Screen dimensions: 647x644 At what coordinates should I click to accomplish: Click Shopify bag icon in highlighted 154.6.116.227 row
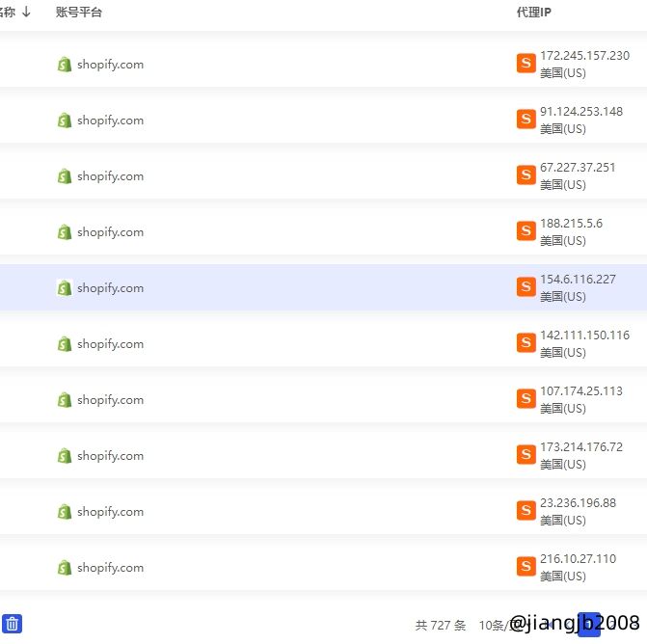pyautogui.click(x=65, y=288)
